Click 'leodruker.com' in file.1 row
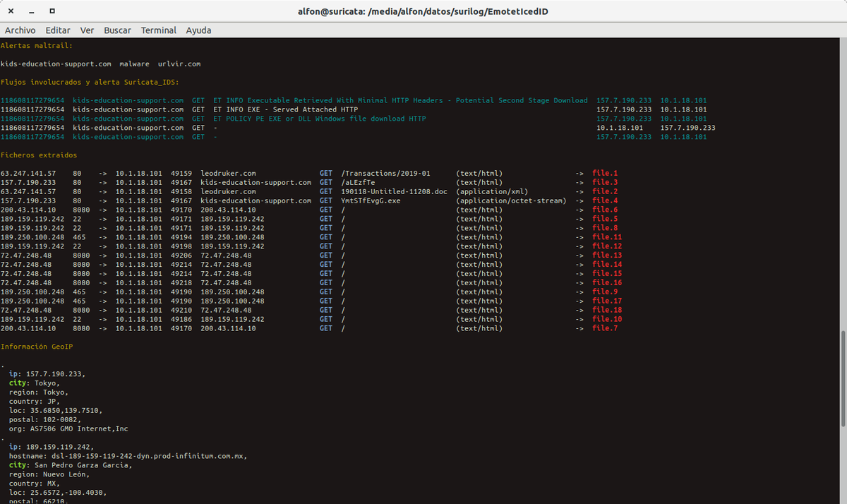 click(228, 174)
